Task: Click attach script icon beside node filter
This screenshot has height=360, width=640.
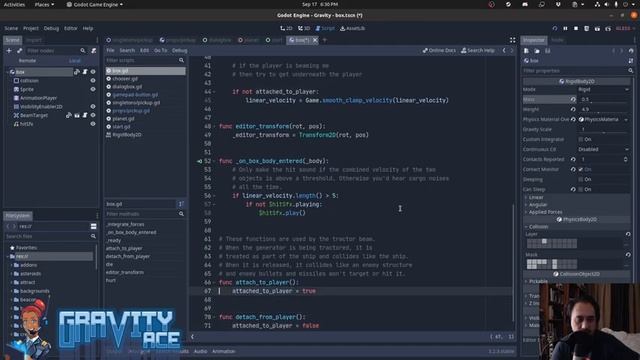Action: click(x=93, y=51)
